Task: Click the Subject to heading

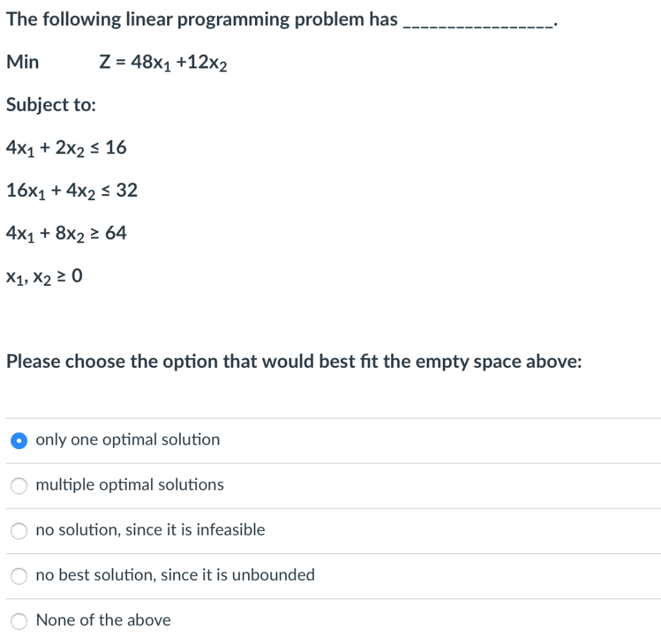Action: 51,105
